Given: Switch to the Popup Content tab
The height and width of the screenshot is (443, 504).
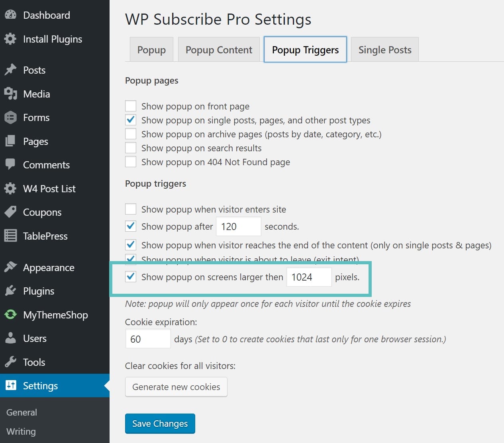Looking at the screenshot, I should click(219, 49).
